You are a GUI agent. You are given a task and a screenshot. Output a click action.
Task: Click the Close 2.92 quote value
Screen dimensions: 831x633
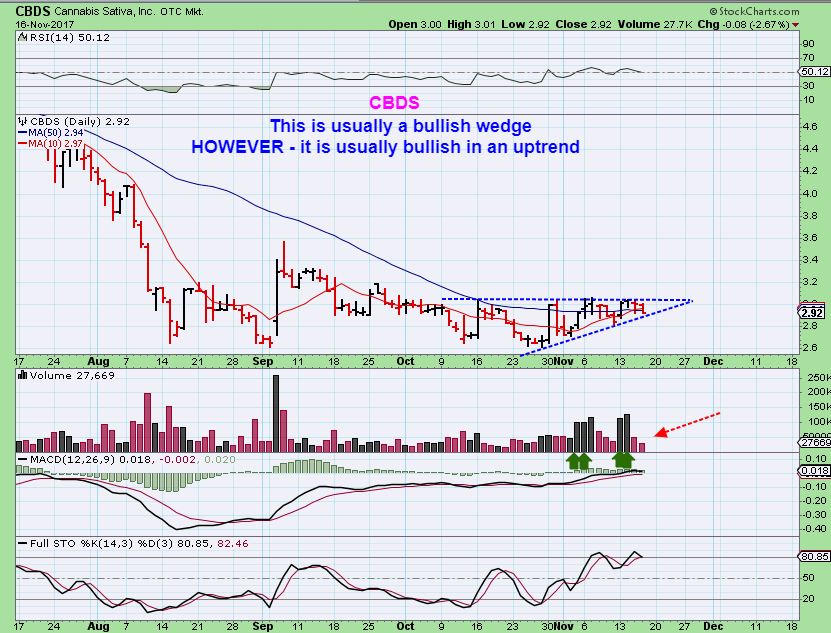pos(584,24)
